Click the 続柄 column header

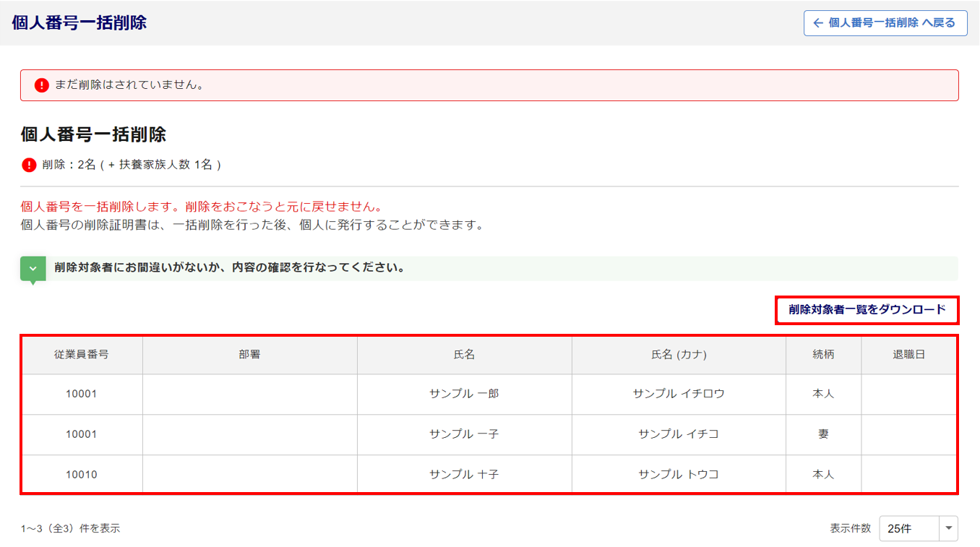[x=823, y=355]
